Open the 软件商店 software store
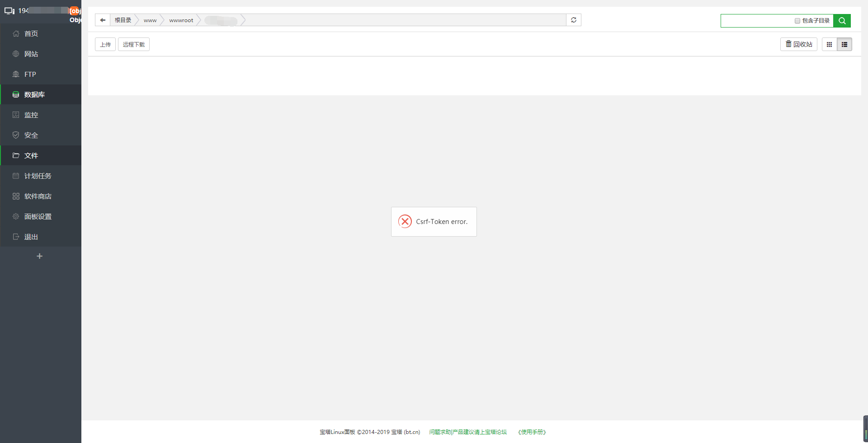 click(38, 196)
